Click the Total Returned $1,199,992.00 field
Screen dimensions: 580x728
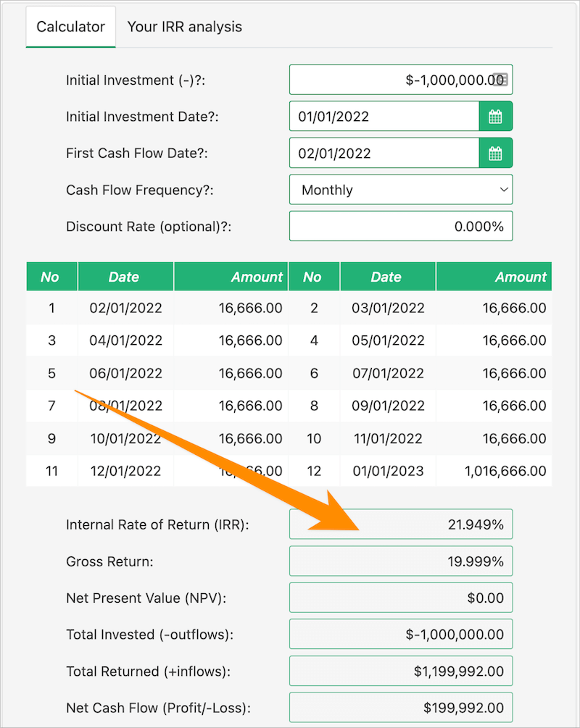click(x=401, y=671)
